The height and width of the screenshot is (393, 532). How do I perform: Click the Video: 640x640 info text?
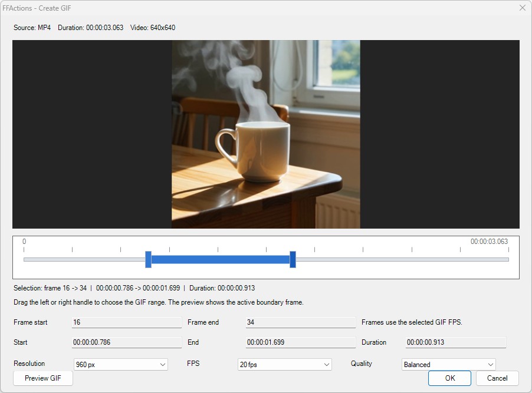(x=153, y=28)
